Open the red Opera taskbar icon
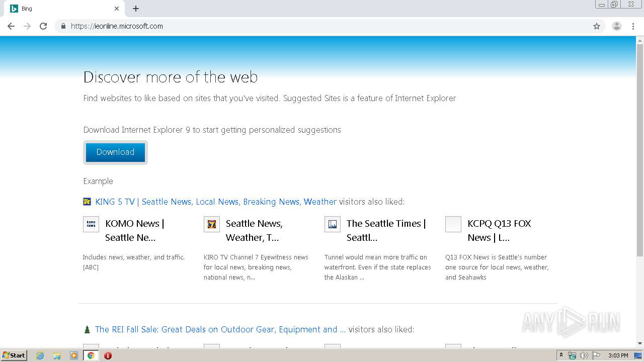Screen dimensions: 644x362 [108, 355]
